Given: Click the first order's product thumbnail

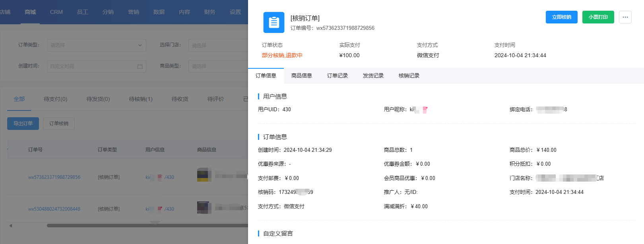Looking at the screenshot, I should click(x=204, y=175).
